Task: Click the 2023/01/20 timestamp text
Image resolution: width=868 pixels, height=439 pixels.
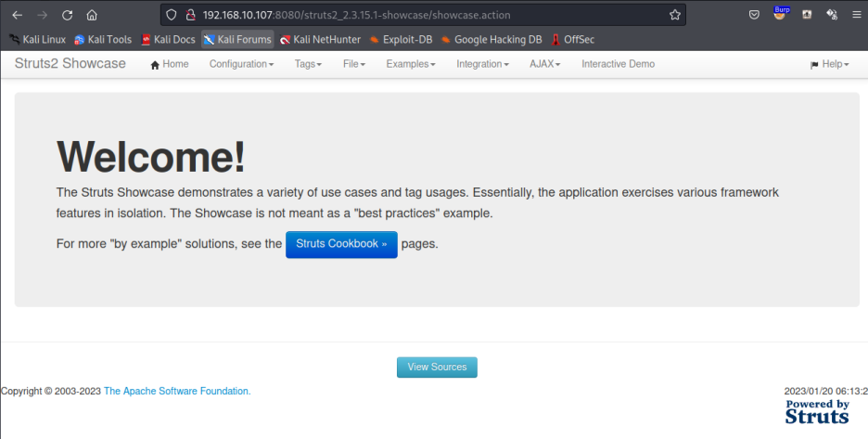Action: pyautogui.click(x=826, y=391)
